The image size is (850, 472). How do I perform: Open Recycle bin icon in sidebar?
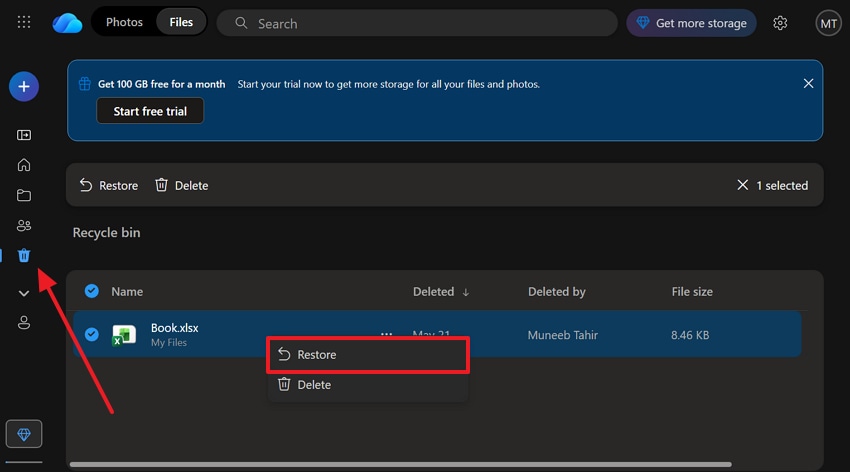24,255
